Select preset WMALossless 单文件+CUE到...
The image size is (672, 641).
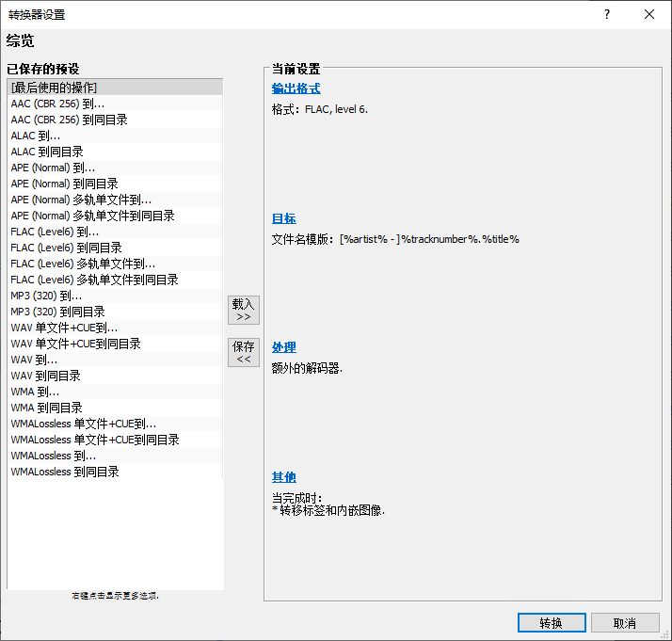point(115,424)
